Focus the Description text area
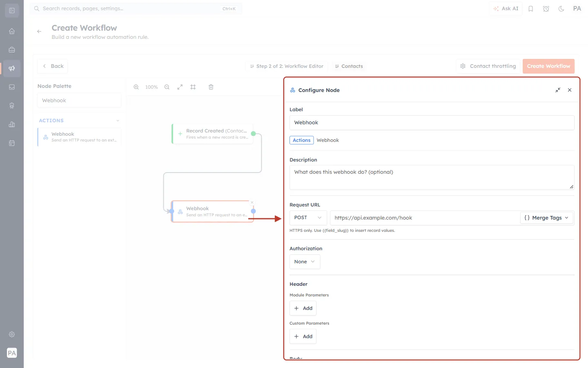588x368 pixels. point(432,177)
